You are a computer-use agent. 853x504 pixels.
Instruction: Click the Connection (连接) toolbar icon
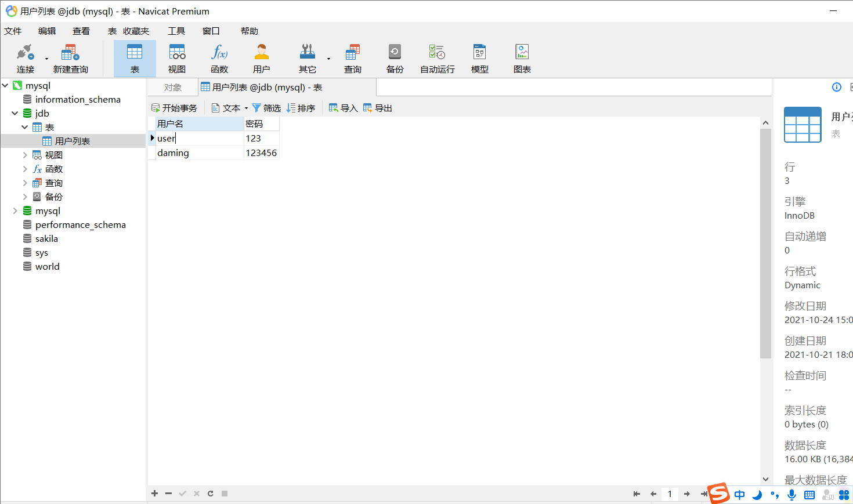(25, 59)
